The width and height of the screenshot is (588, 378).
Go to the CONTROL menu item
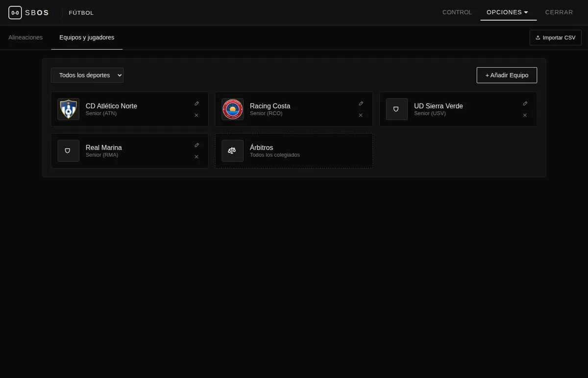457,12
